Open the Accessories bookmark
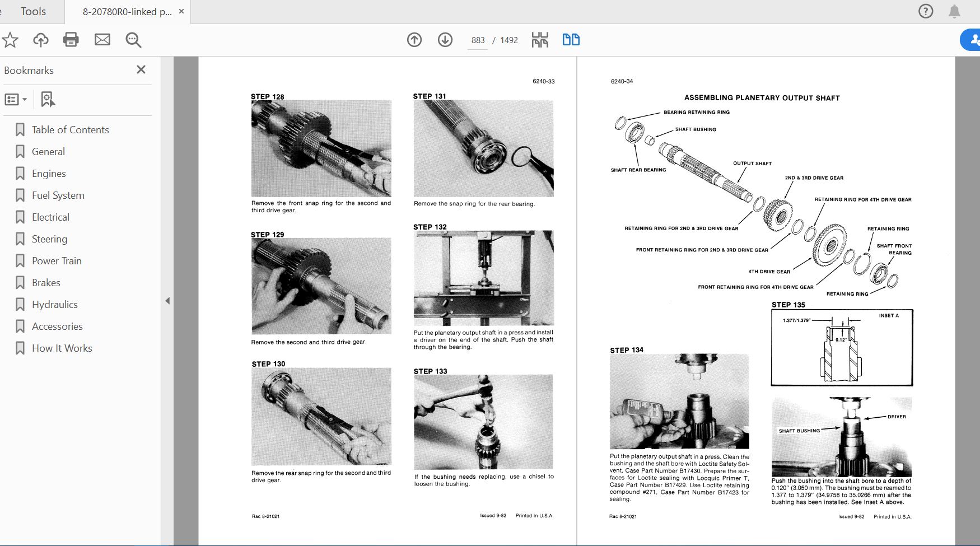Screen dimensions: 980x546 57,326
